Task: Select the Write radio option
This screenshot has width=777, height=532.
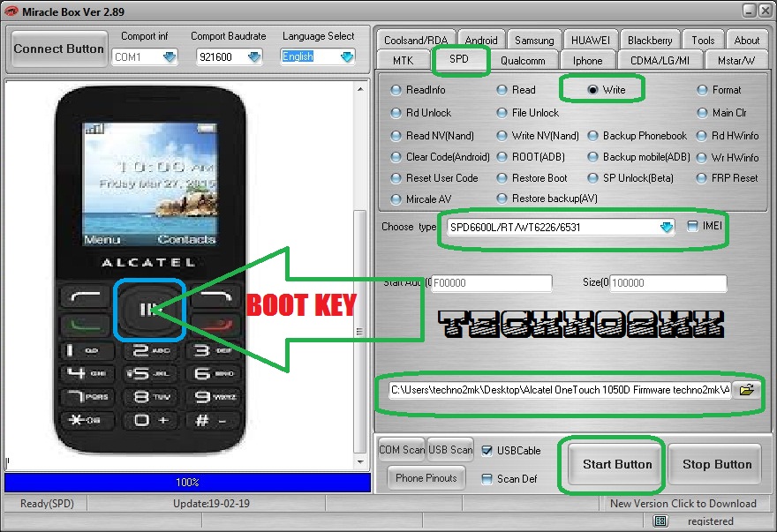Action: click(592, 90)
